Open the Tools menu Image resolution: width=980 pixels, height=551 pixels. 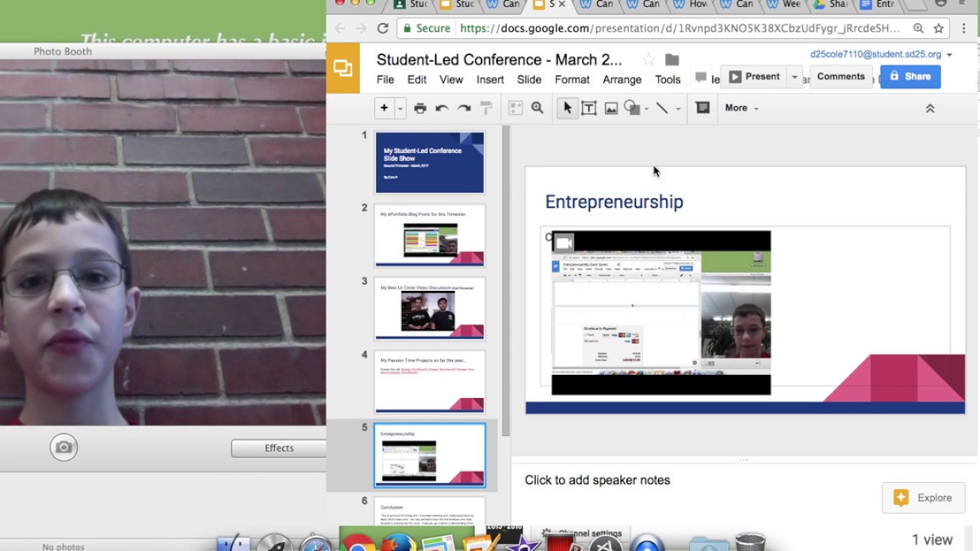click(668, 80)
